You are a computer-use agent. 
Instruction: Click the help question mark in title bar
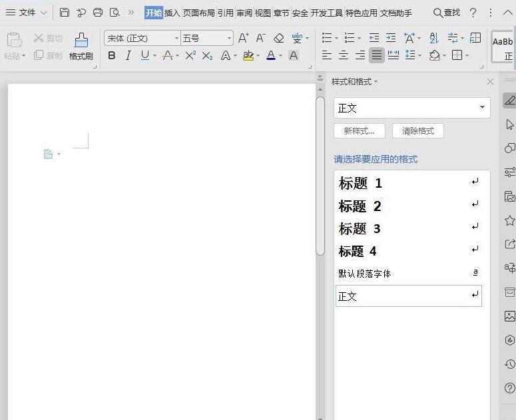473,13
